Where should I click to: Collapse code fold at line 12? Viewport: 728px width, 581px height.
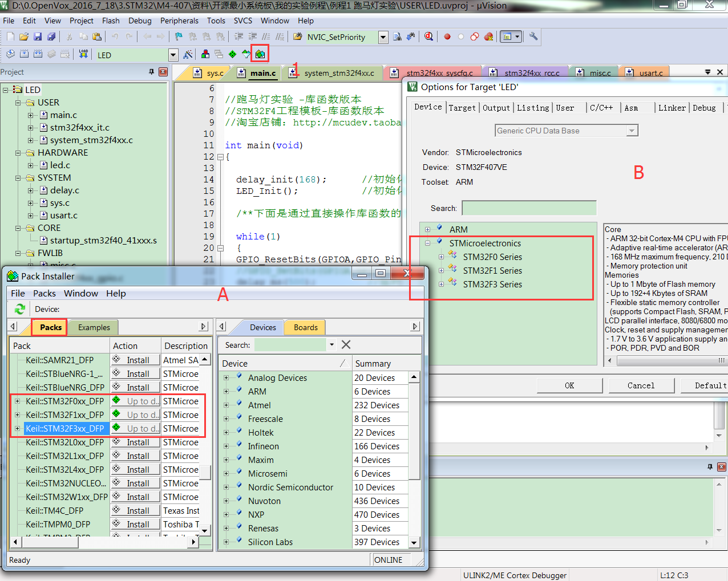(220, 157)
